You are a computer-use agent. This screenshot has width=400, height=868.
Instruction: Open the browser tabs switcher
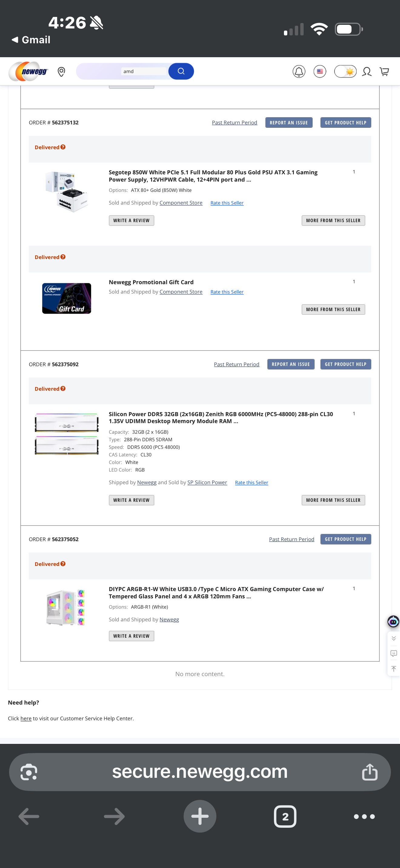tap(285, 816)
